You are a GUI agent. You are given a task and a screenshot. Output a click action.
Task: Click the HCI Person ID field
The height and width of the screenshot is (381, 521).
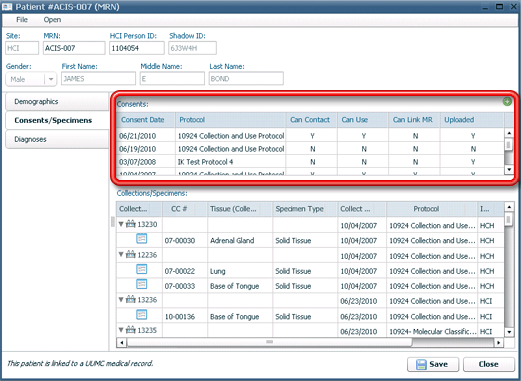[137, 48]
